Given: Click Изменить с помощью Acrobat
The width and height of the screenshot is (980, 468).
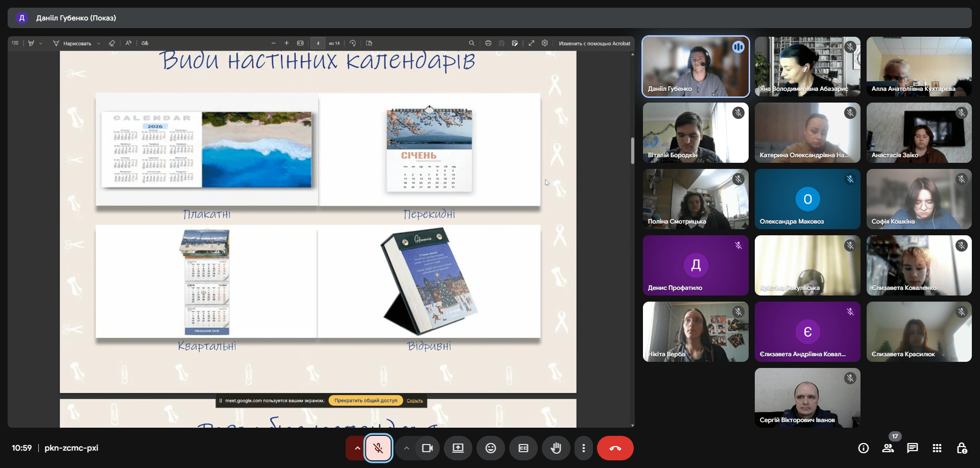Looking at the screenshot, I should pyautogui.click(x=594, y=43).
